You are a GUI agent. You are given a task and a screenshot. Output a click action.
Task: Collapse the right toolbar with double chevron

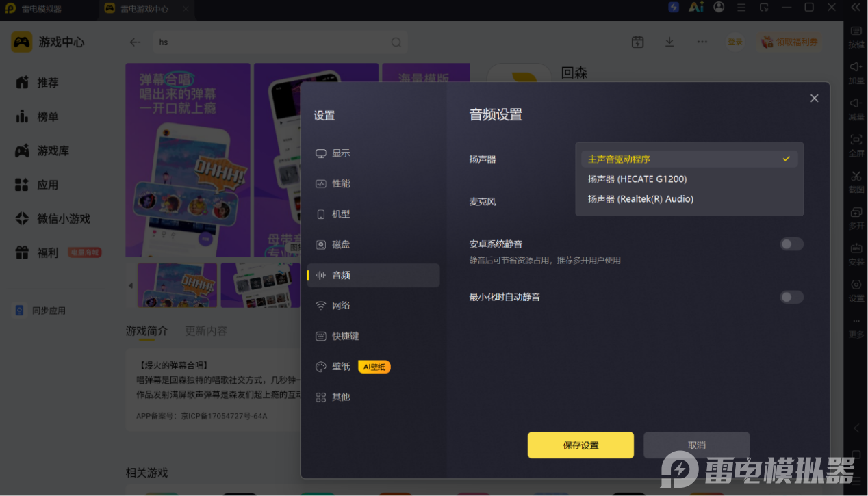pos(856,8)
